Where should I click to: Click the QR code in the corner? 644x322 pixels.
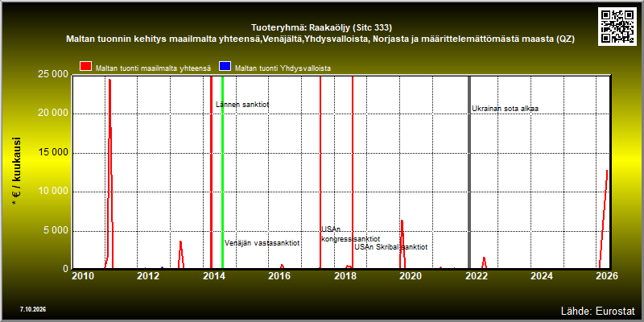617,27
